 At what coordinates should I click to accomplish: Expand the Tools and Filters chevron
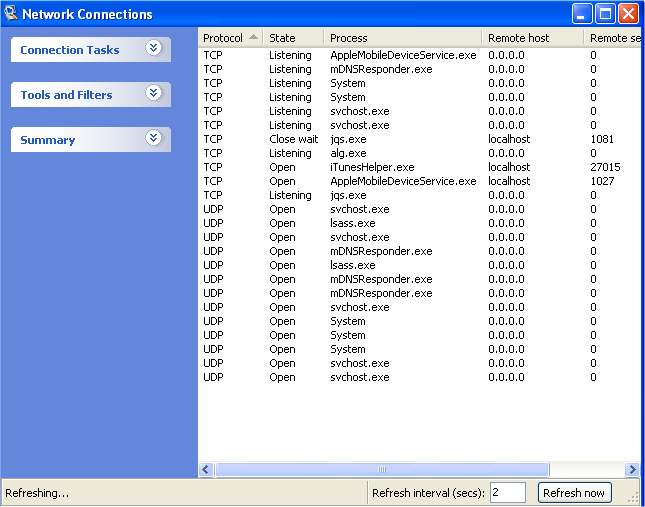(x=153, y=93)
